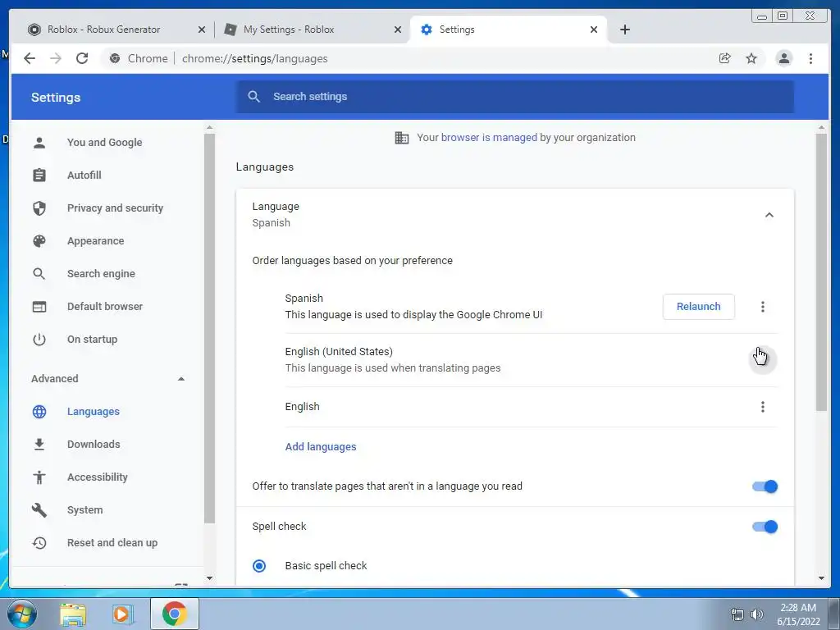Viewport: 840px width, 630px height.
Task: Click the person icon beside You and Google
Action: pyautogui.click(x=39, y=143)
